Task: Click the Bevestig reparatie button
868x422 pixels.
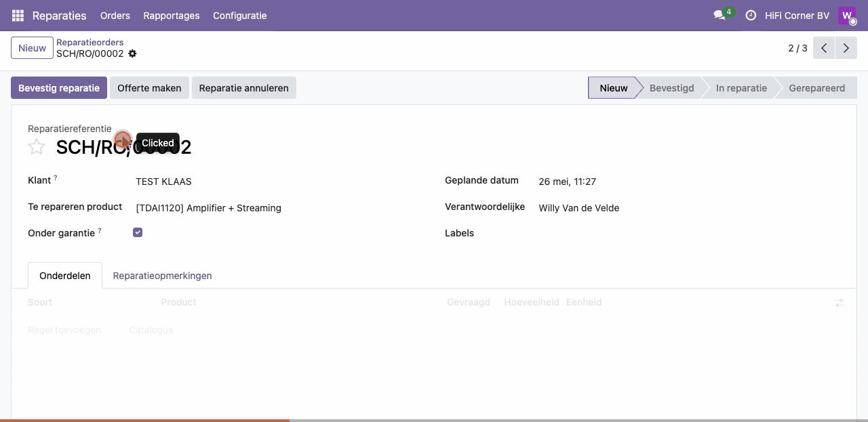Action: 59,88
